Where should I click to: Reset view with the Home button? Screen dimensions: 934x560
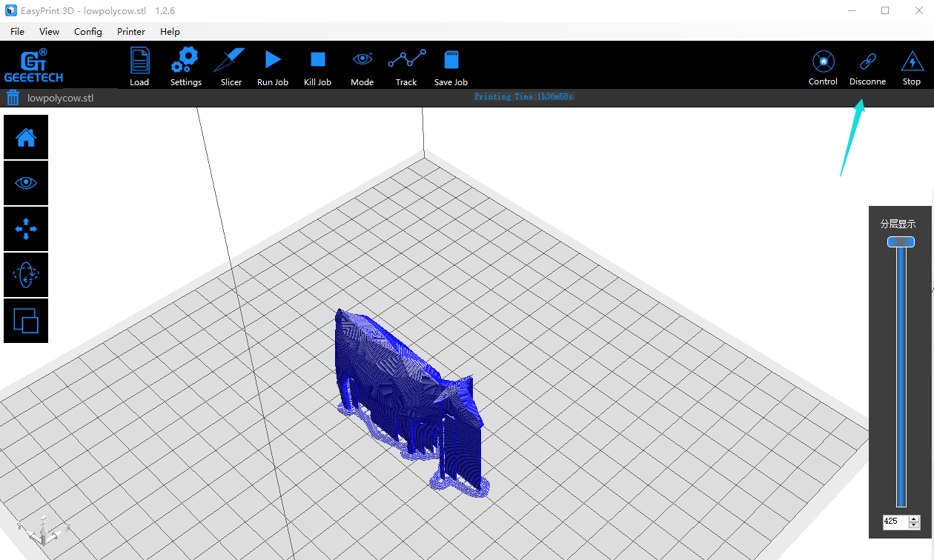26,137
